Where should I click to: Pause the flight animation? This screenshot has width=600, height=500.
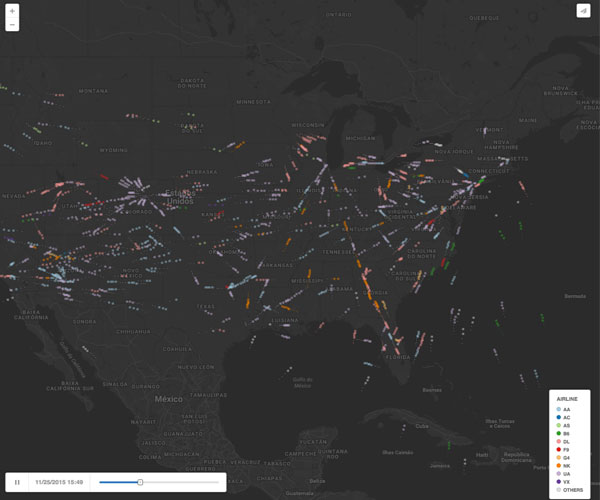coord(17,482)
